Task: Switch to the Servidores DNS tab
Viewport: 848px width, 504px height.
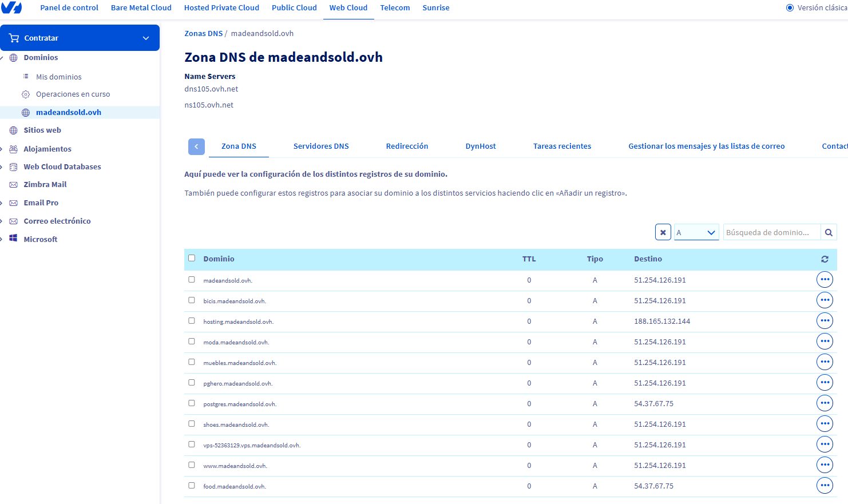Action: coord(321,146)
